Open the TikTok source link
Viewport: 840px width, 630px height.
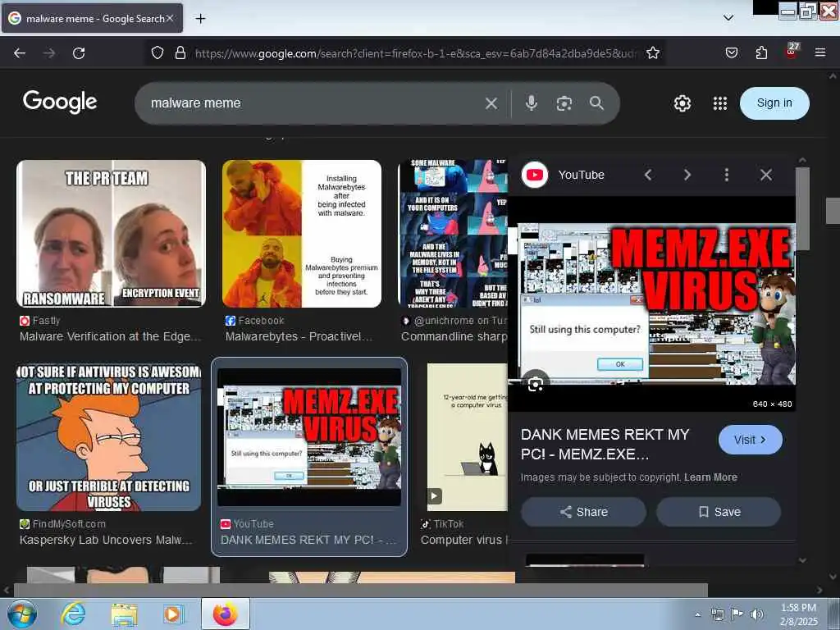point(442,524)
